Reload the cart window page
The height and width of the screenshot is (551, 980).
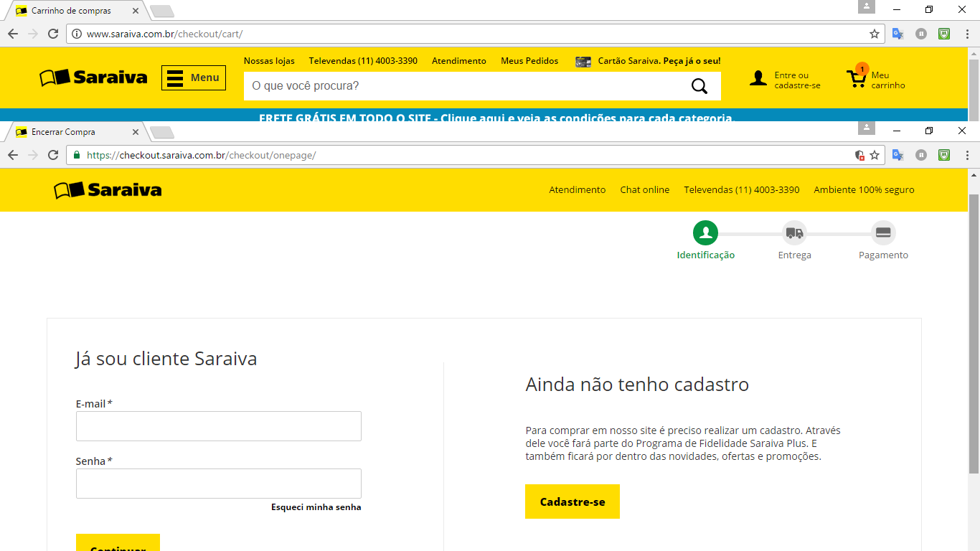52,34
